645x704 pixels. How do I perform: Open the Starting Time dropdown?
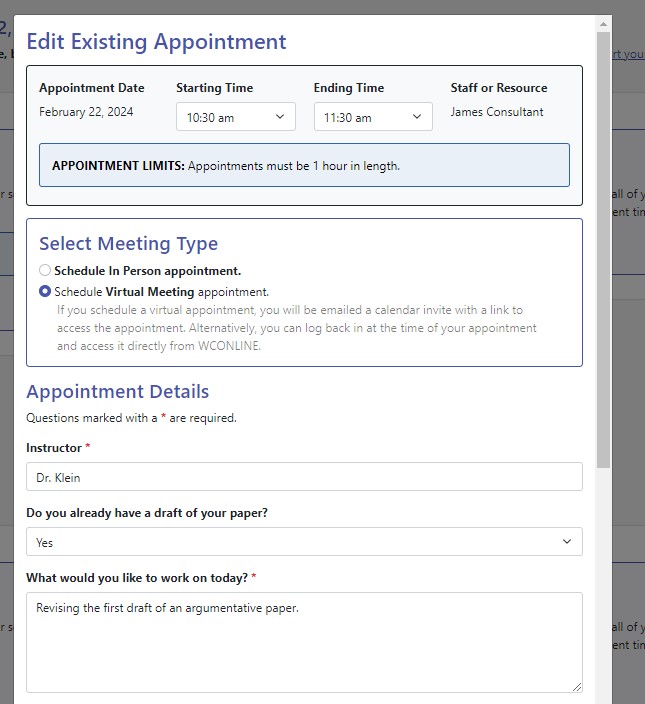click(235, 117)
